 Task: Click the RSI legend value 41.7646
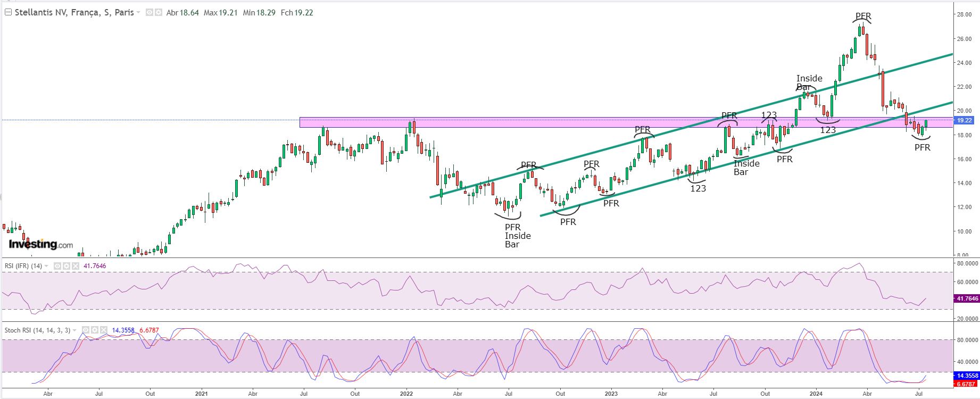click(95, 266)
